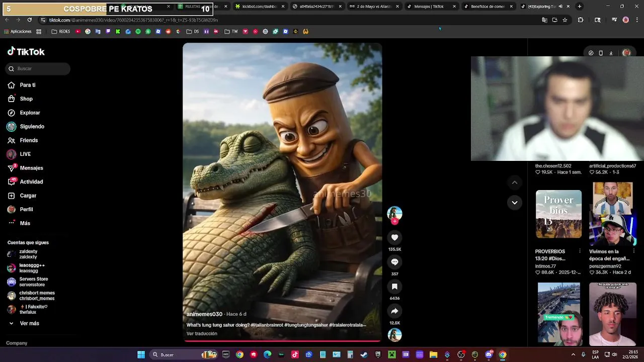The width and height of the screenshot is (644, 362).
Task: Open the perezgerman92 author link
Action: click(605, 266)
